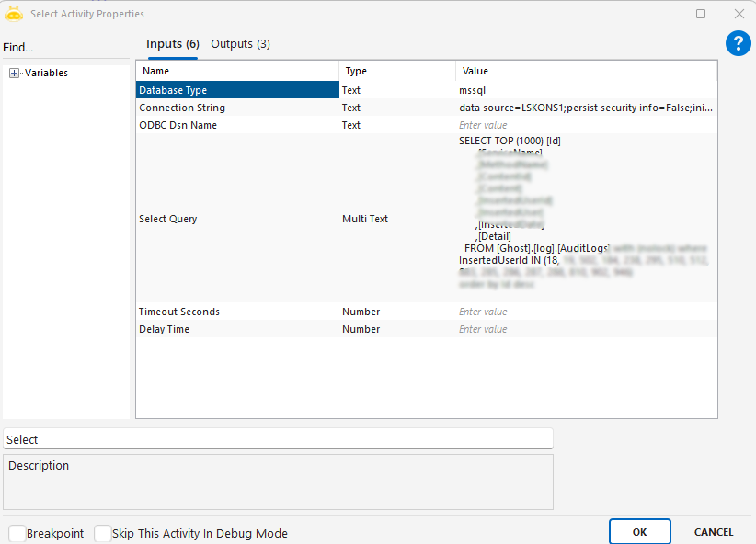This screenshot has height=544, width=756.
Task: Close the Select Activity Properties dialog
Action: tap(739, 14)
